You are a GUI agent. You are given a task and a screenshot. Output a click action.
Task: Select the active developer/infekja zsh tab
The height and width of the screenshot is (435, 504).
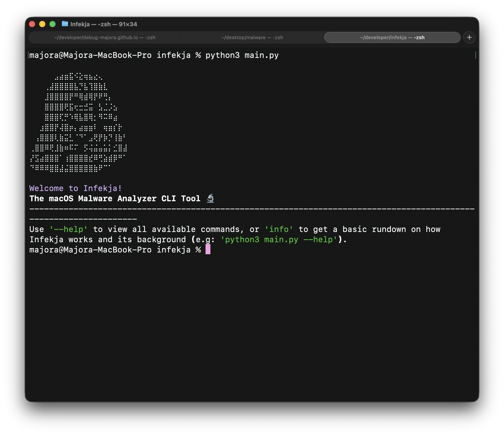coord(392,37)
